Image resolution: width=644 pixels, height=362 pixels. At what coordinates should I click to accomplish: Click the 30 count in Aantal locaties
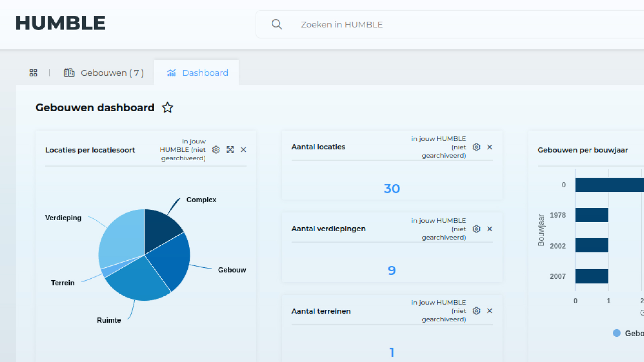coord(392,189)
